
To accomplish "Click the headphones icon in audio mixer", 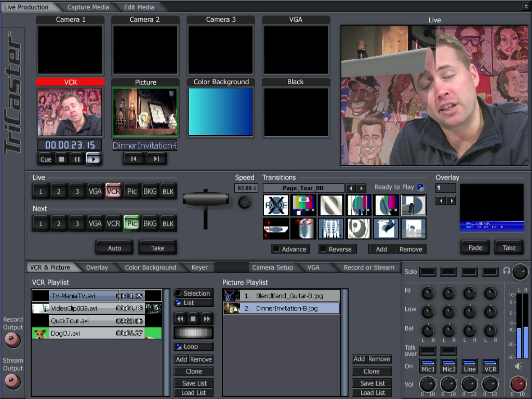I will (507, 271).
